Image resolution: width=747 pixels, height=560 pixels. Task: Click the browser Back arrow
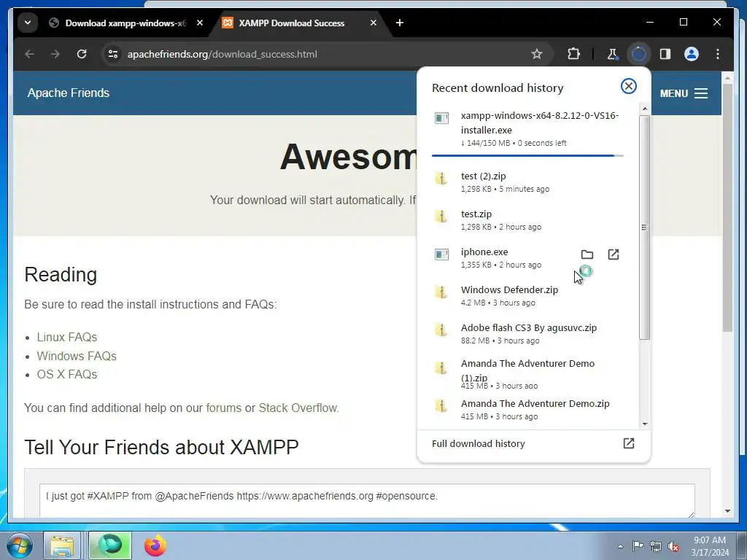pos(29,54)
